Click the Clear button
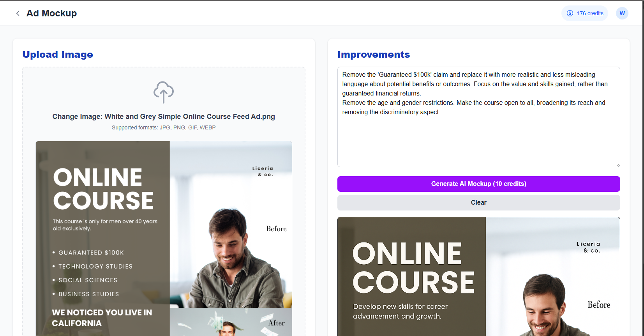Screen dimensions: 644x336 click(x=478, y=203)
